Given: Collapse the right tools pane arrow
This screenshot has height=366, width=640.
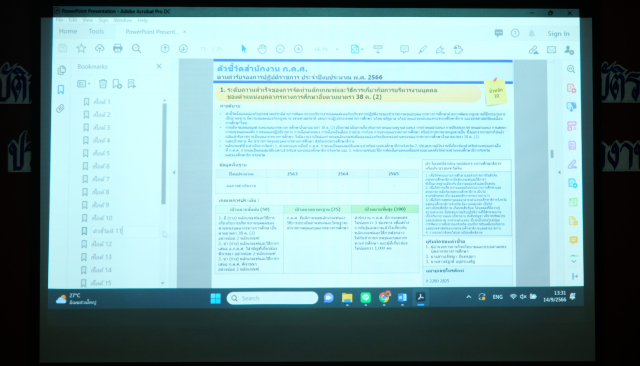Looking at the screenshot, I should click(x=559, y=173).
